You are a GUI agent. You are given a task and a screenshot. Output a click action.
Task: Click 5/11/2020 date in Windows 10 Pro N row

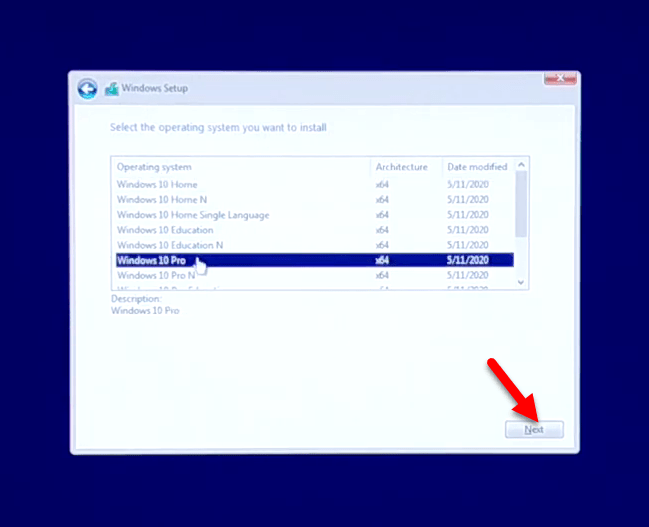click(468, 275)
